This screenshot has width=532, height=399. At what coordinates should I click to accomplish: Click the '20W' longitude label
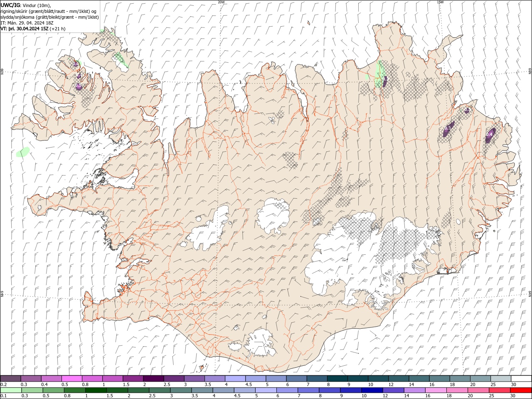point(221,2)
